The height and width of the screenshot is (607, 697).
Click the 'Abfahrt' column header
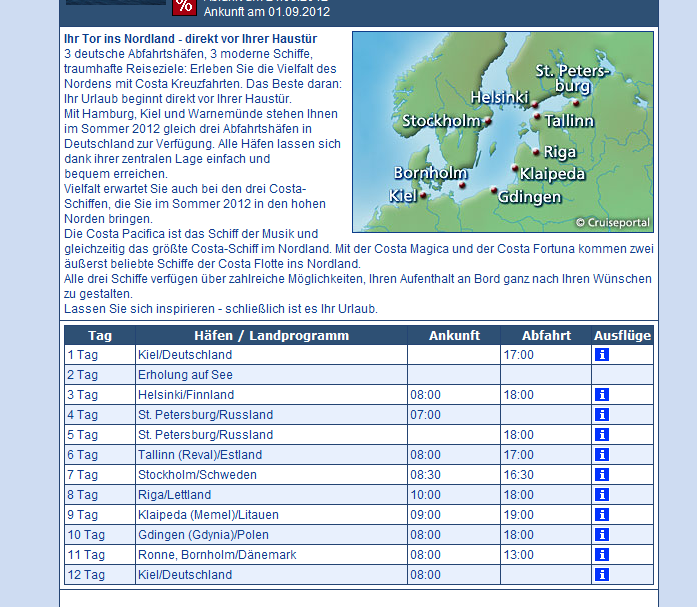coord(546,335)
